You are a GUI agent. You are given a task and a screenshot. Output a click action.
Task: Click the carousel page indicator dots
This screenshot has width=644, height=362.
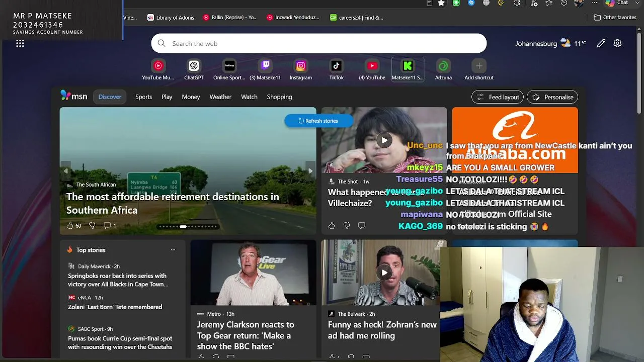(x=188, y=227)
